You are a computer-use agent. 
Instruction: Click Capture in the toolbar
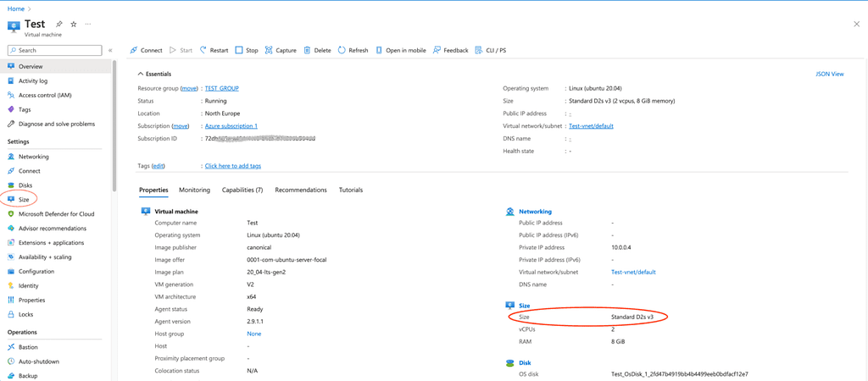[281, 50]
